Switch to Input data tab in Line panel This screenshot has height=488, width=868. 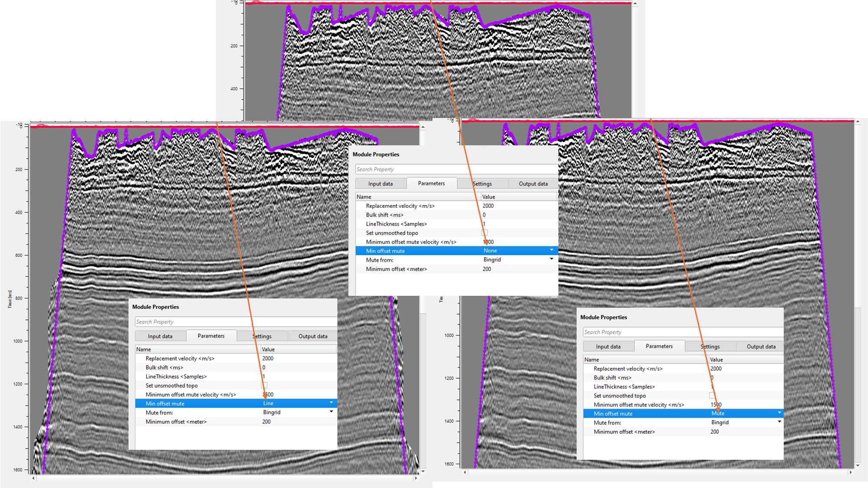(160, 336)
